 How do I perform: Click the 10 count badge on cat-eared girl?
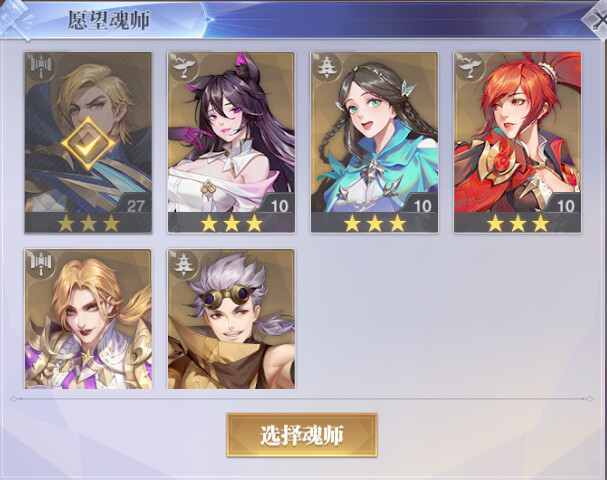pyautogui.click(x=279, y=206)
